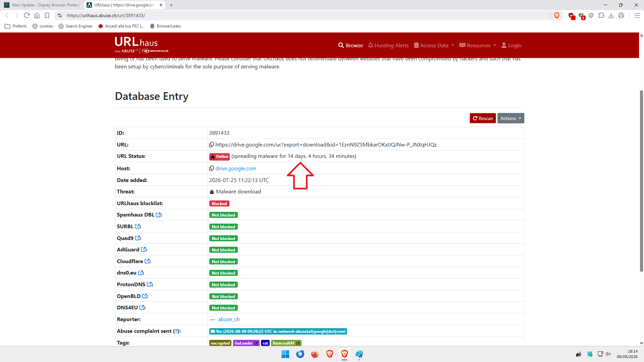
Task: Click the encrypted tag
Action: coord(220,343)
